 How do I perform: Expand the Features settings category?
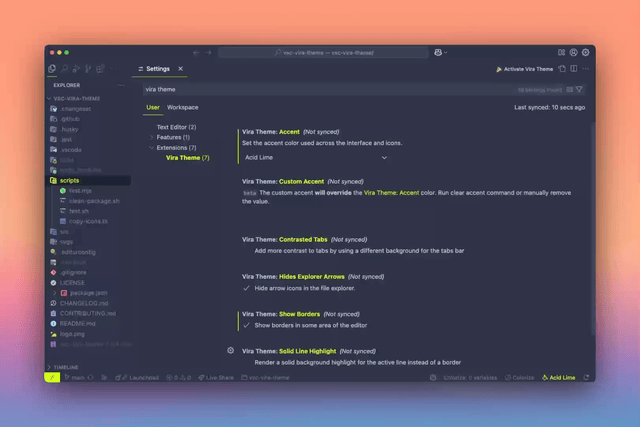pos(152,137)
